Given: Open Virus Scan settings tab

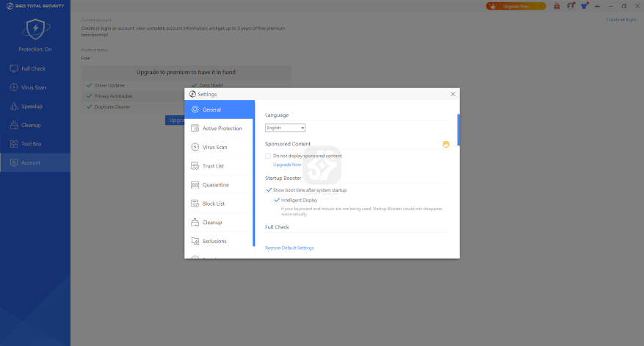Looking at the screenshot, I should [x=219, y=147].
